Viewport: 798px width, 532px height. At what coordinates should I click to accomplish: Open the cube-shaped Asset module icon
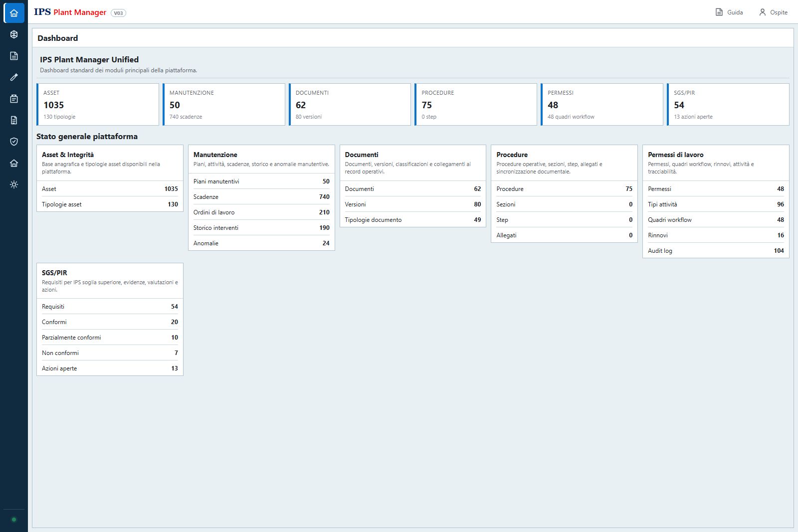[14, 34]
